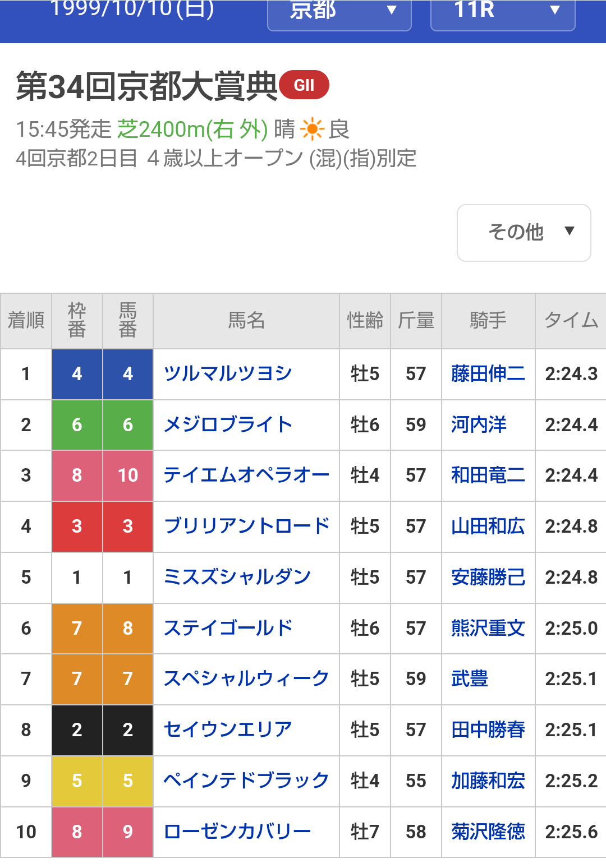Click the 着順 column header
606x868 pixels.
point(26,321)
